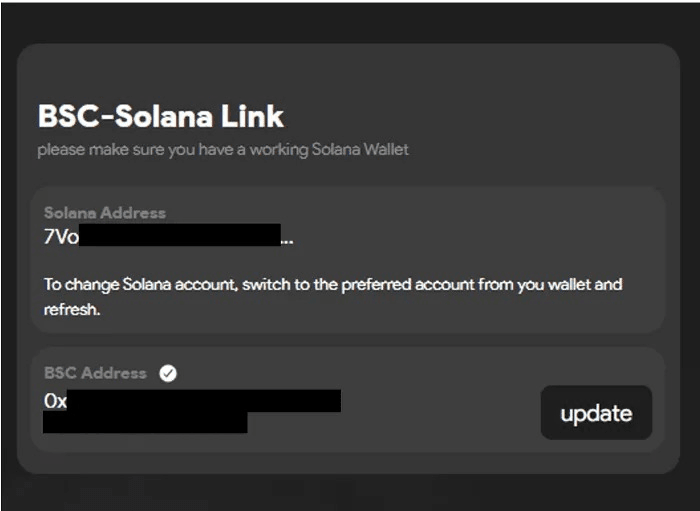Screen dimensions: 700x511
Task: Click the BSC-Solana Link heading
Action: [x=161, y=116]
